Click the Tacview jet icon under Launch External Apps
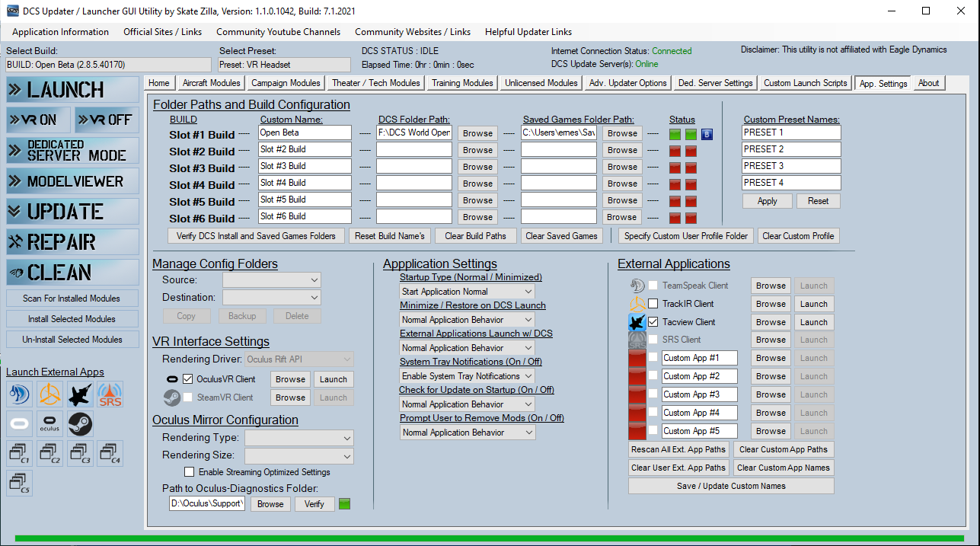This screenshot has width=980, height=546. point(80,394)
